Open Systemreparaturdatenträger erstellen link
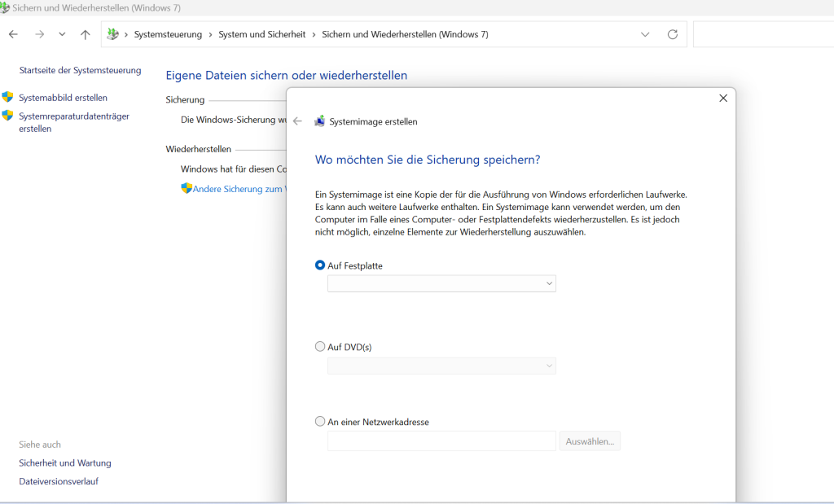Screen dimensions: 834x504 pos(74,122)
